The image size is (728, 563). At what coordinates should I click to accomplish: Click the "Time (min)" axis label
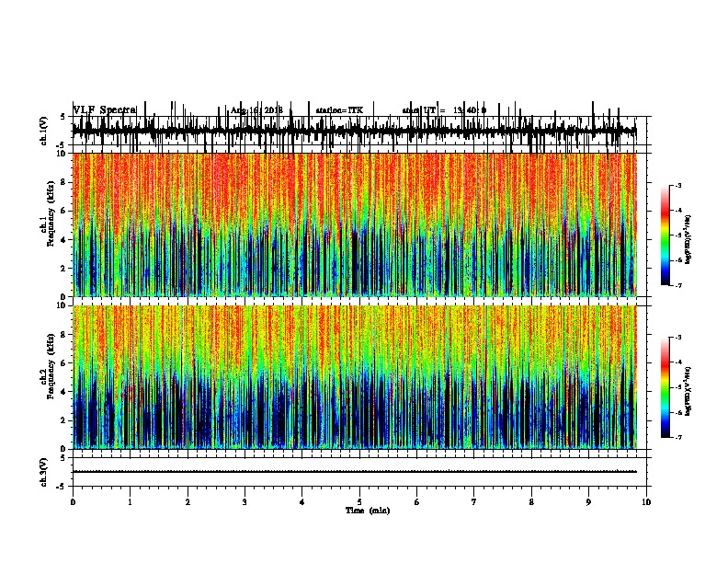(368, 511)
